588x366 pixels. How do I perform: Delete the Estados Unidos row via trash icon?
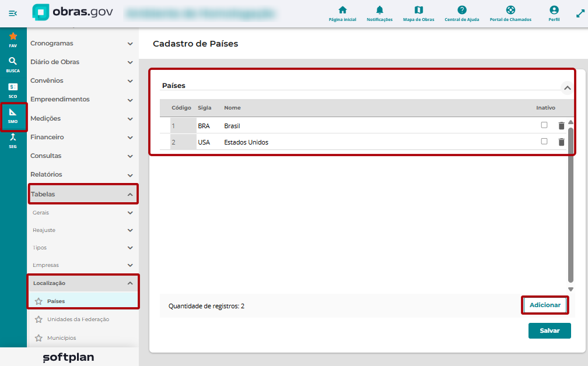(561, 142)
